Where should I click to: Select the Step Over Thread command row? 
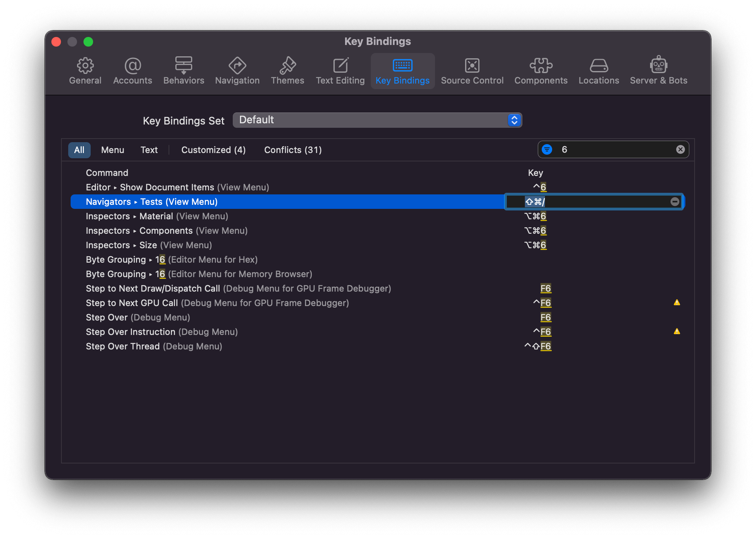point(154,346)
